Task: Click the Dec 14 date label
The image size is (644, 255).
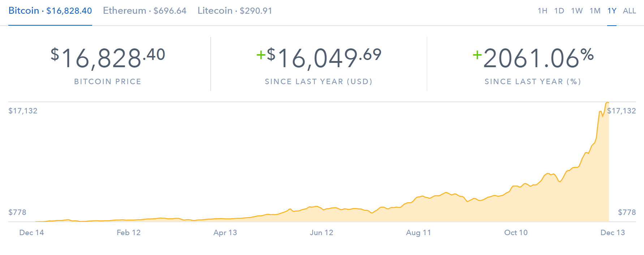Action: pyautogui.click(x=31, y=233)
